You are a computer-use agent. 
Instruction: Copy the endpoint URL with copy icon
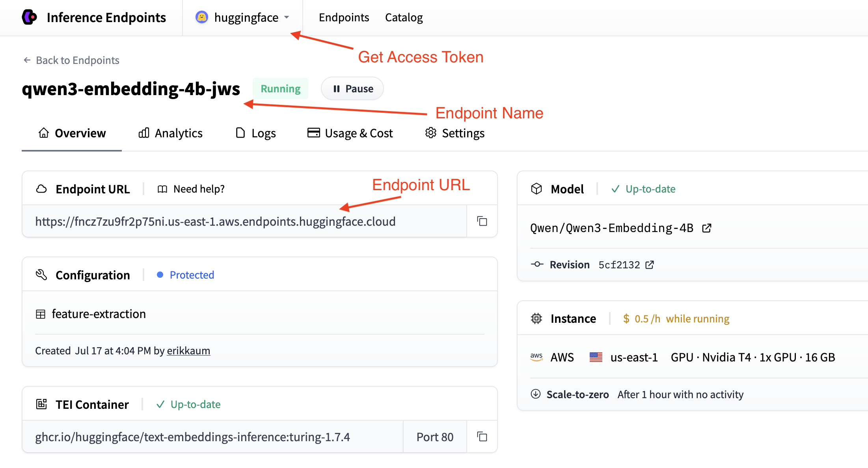(x=482, y=221)
